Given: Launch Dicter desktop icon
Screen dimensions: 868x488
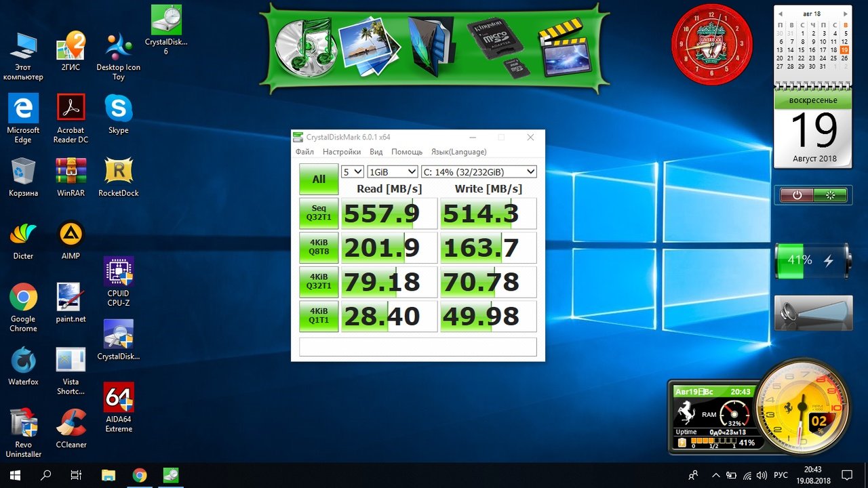Looking at the screenshot, I should point(23,240).
